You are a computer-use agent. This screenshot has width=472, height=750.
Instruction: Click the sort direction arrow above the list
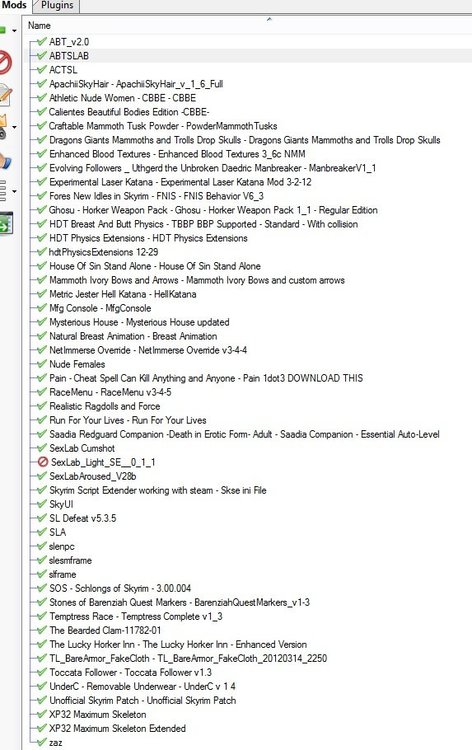coord(269,19)
